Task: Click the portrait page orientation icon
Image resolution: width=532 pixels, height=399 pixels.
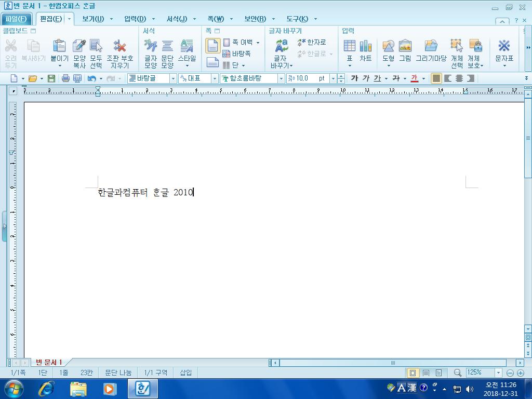Action: (212, 46)
